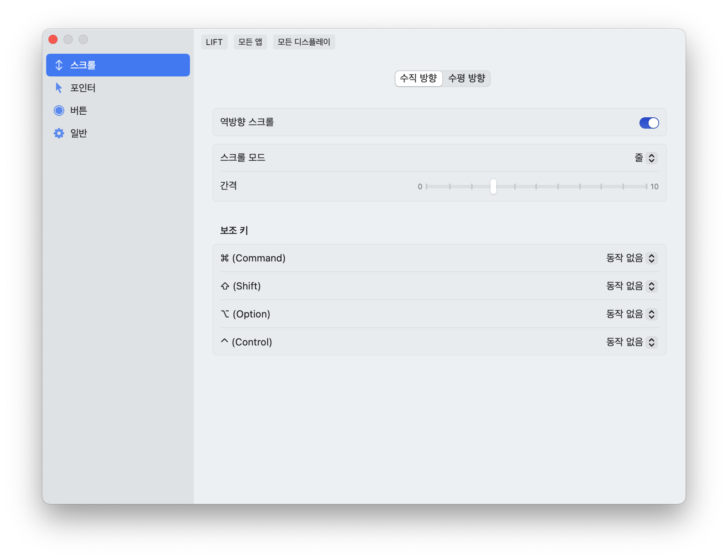Click the pointer cursor icon in sidebar
The height and width of the screenshot is (560, 728).
pyautogui.click(x=59, y=88)
